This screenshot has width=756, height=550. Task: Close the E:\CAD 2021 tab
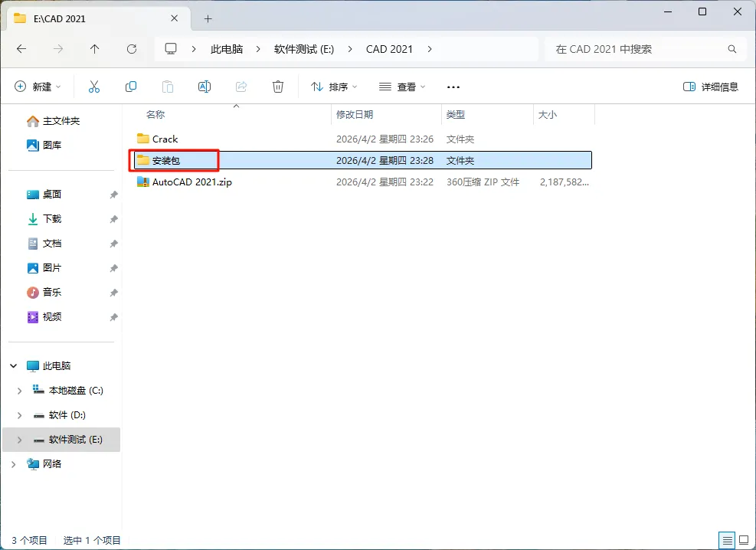175,18
